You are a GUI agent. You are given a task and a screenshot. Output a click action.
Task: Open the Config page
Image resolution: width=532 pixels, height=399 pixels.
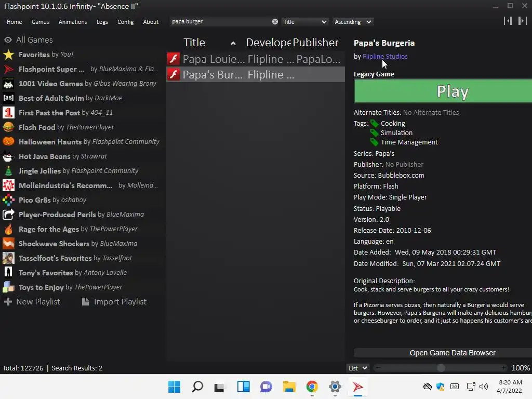tap(126, 22)
